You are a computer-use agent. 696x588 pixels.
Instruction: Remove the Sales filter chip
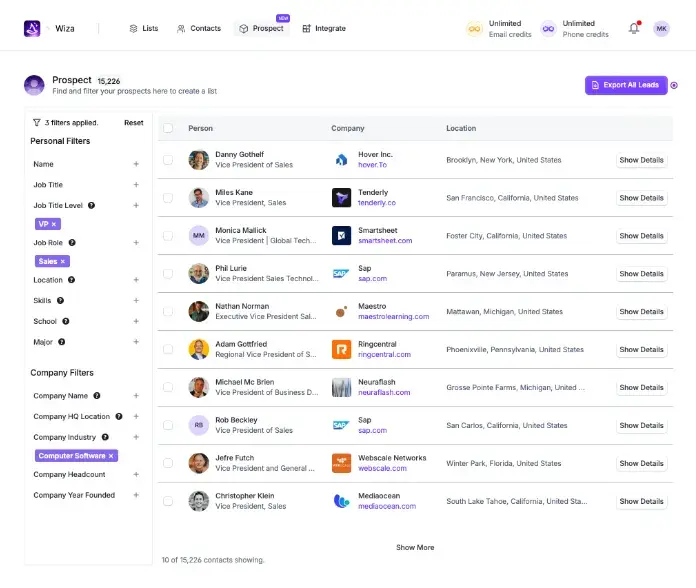tap(63, 261)
